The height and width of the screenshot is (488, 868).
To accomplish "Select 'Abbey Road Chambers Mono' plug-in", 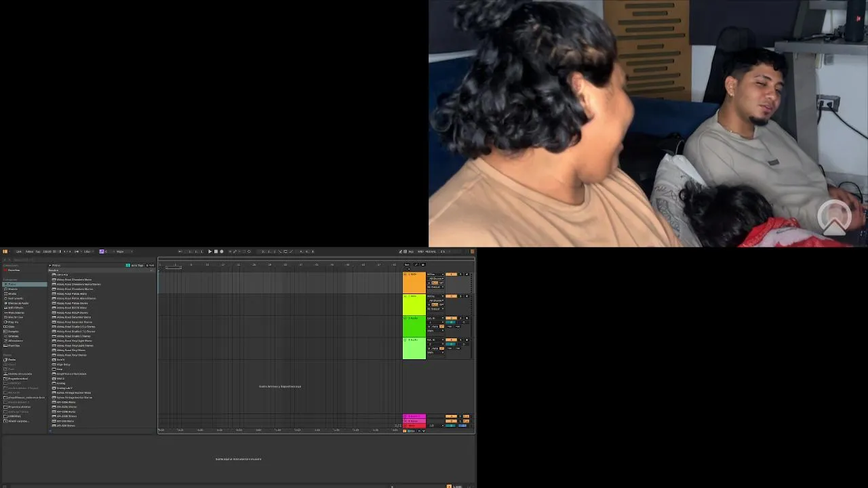I will coord(75,280).
